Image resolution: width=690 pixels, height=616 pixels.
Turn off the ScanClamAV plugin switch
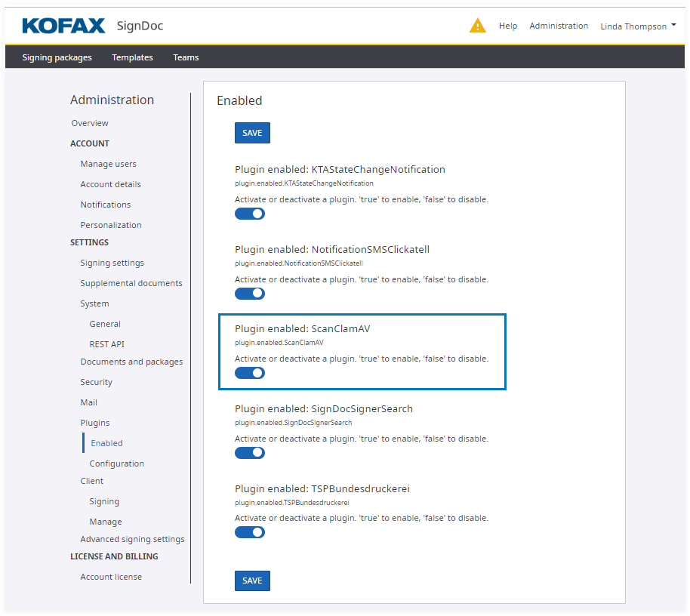pos(250,373)
